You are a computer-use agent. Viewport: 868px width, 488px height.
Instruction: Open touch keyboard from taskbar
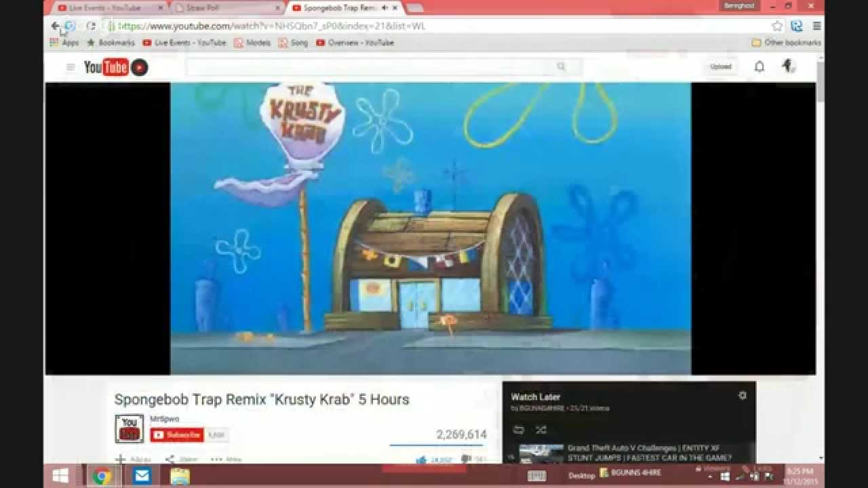click(536, 476)
